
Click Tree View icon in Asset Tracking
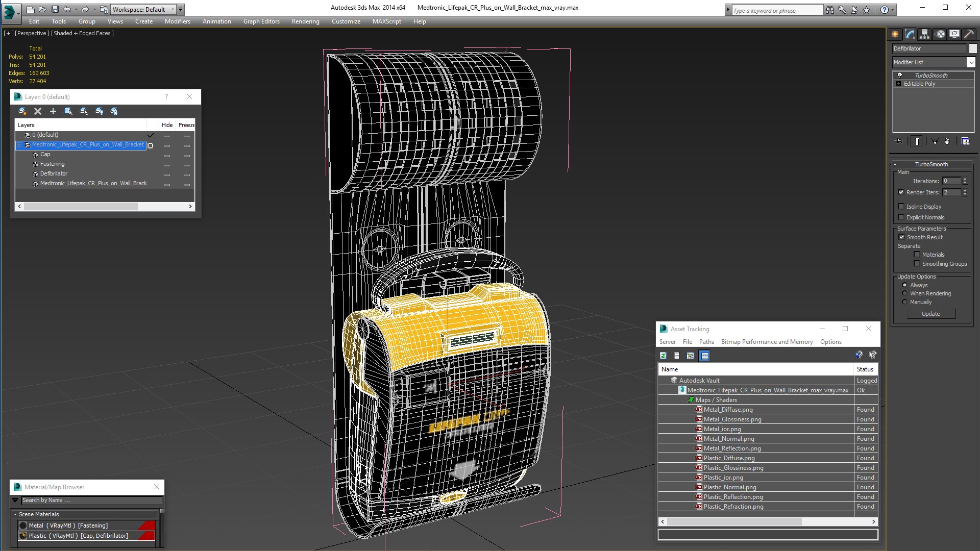pyautogui.click(x=691, y=356)
